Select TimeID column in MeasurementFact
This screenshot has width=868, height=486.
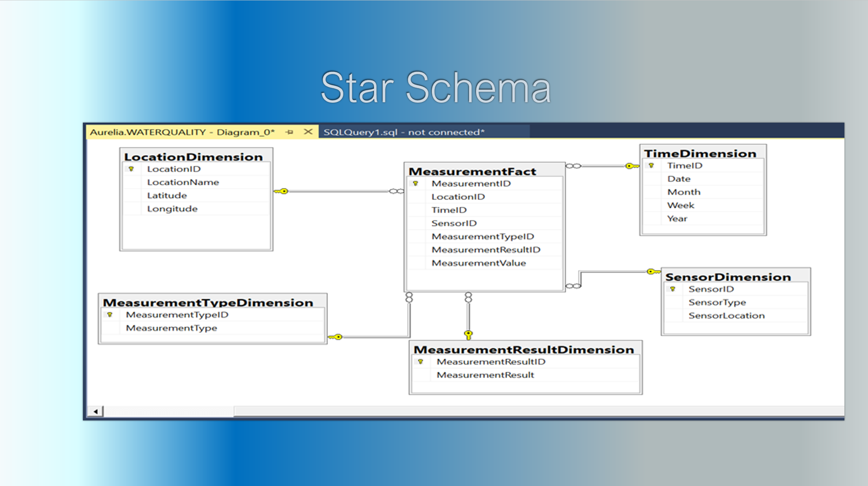tap(485, 210)
